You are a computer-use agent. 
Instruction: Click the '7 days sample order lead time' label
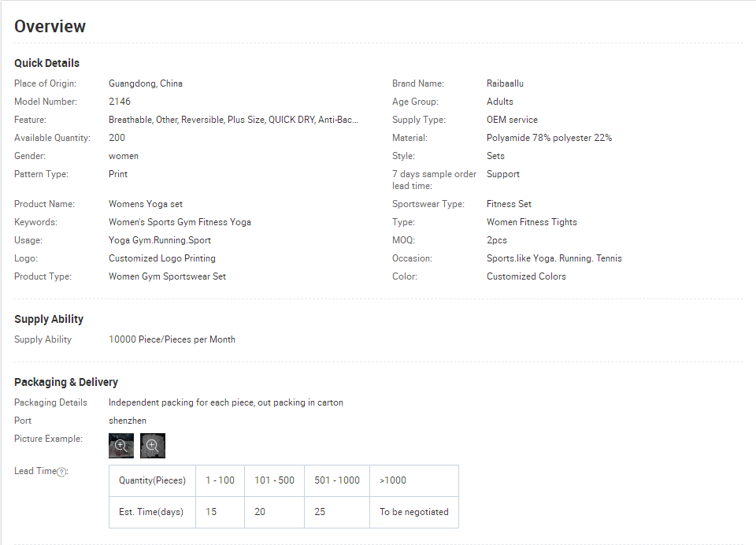coord(435,180)
